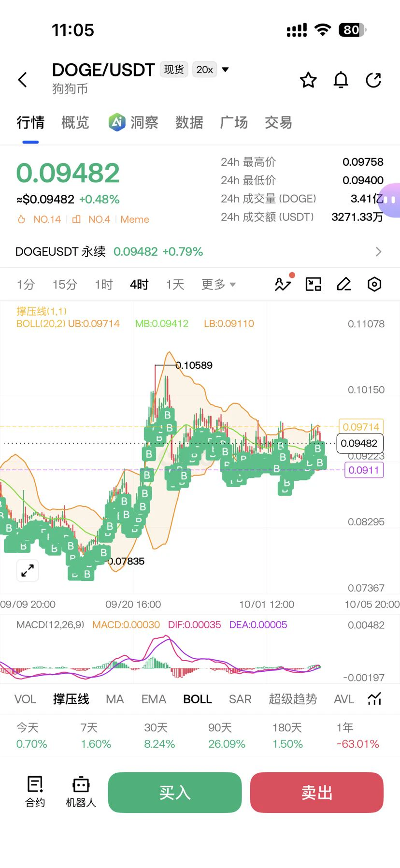Expand 更多 timeframe options
400x868 pixels.
coord(218,284)
